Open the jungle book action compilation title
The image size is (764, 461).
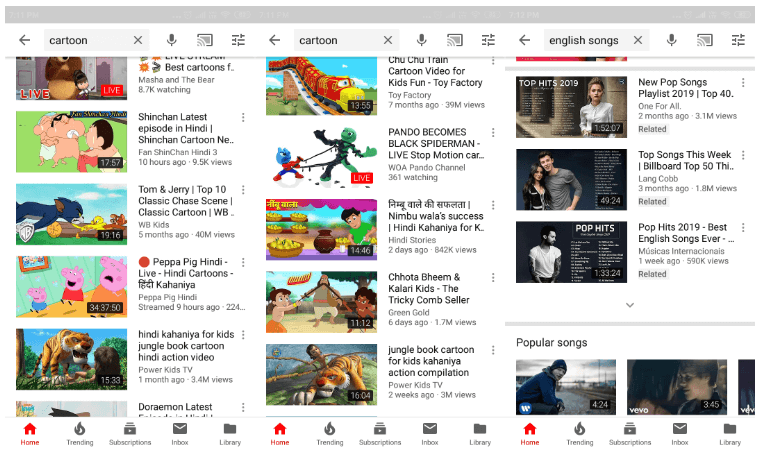click(431, 361)
